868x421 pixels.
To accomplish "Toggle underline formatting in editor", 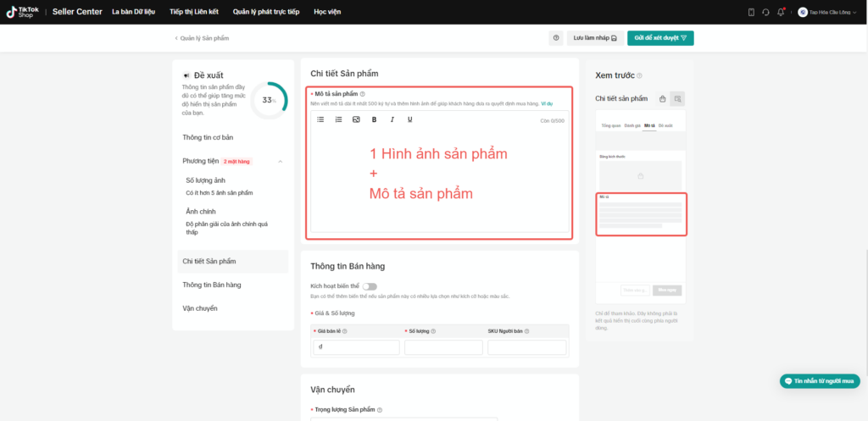I will [409, 119].
